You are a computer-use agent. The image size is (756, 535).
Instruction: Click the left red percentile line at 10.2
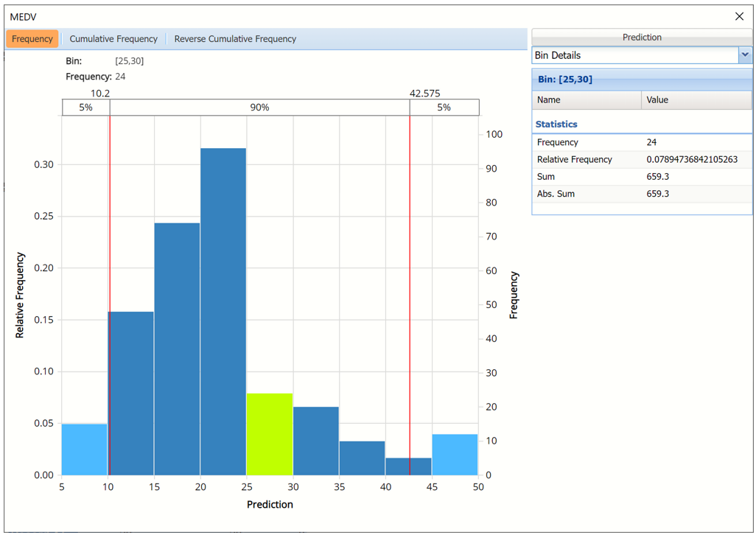point(110,295)
